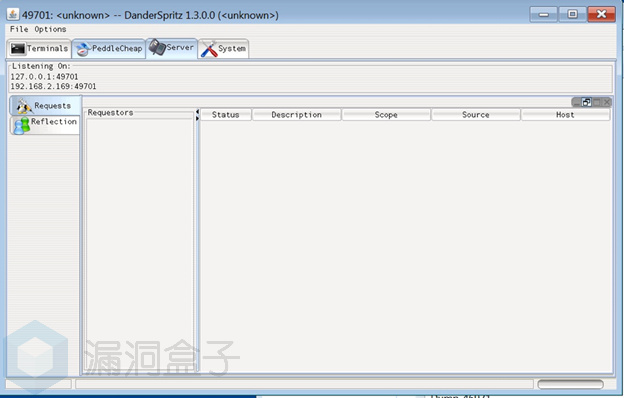The image size is (624, 398).
Task: Click the Reflection users icon
Action: coord(21,126)
